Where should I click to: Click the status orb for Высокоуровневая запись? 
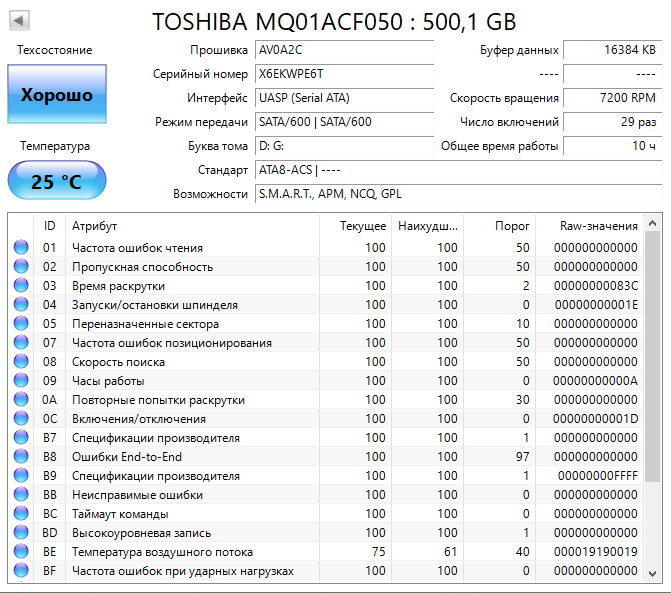click(21, 532)
